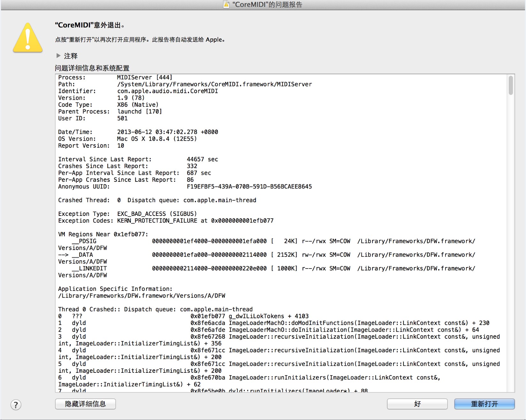
Task: Click the Anonymous UUID: field label
Action: click(x=84, y=187)
